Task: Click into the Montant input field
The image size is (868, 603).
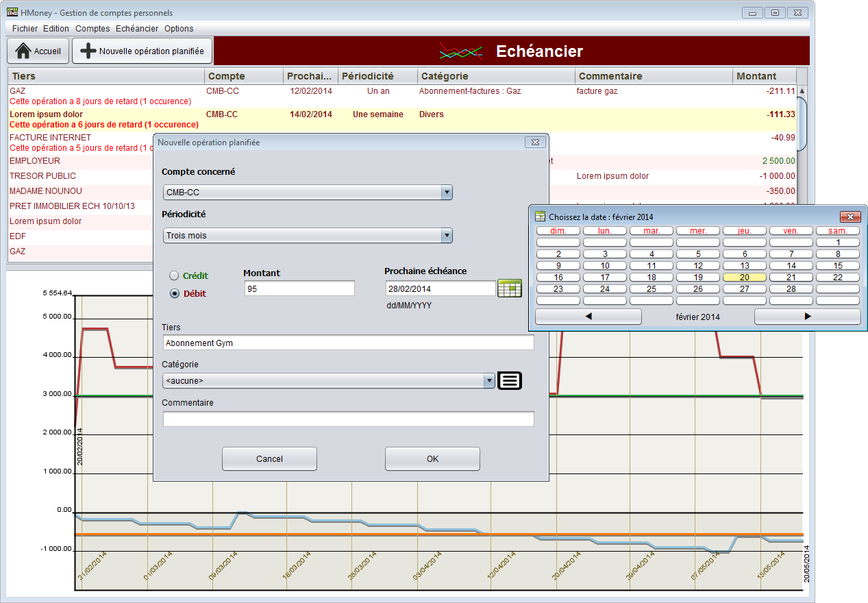Action: pyautogui.click(x=299, y=288)
